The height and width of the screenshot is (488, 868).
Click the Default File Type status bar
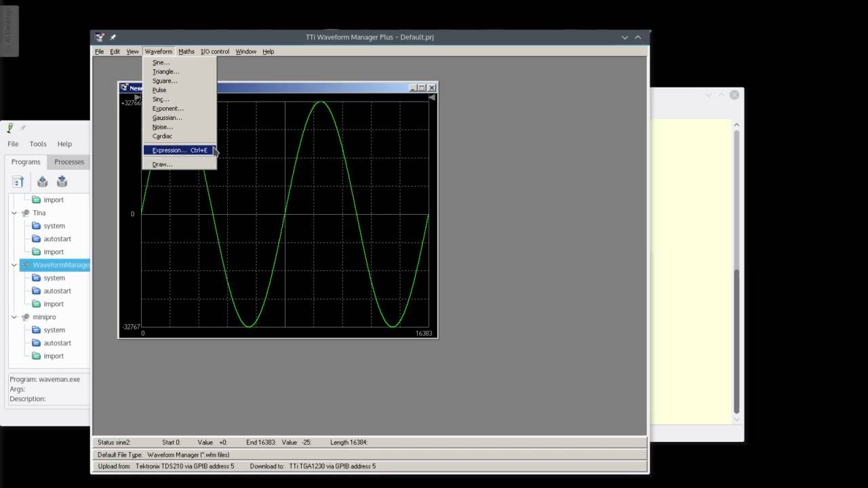click(370, 455)
